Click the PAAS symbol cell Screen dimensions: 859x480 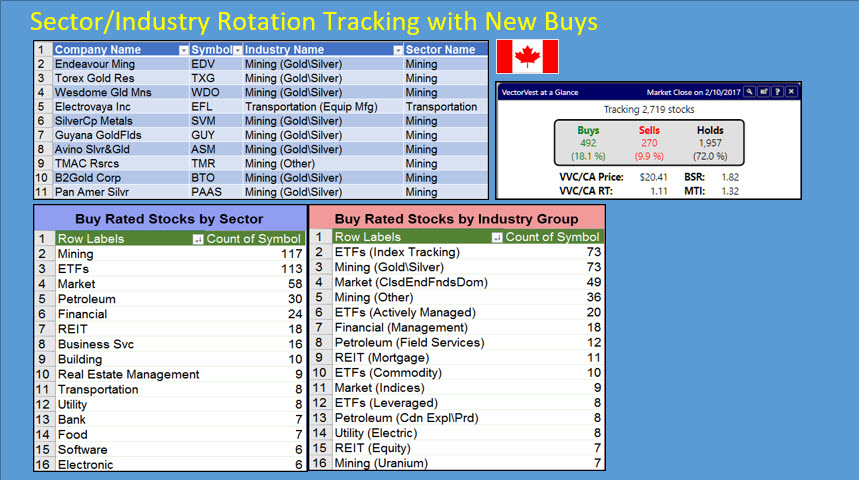click(216, 192)
